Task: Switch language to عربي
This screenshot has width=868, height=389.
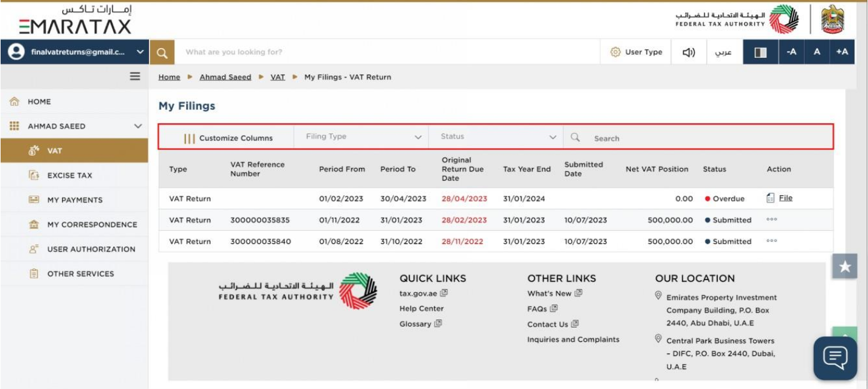Action: point(723,52)
